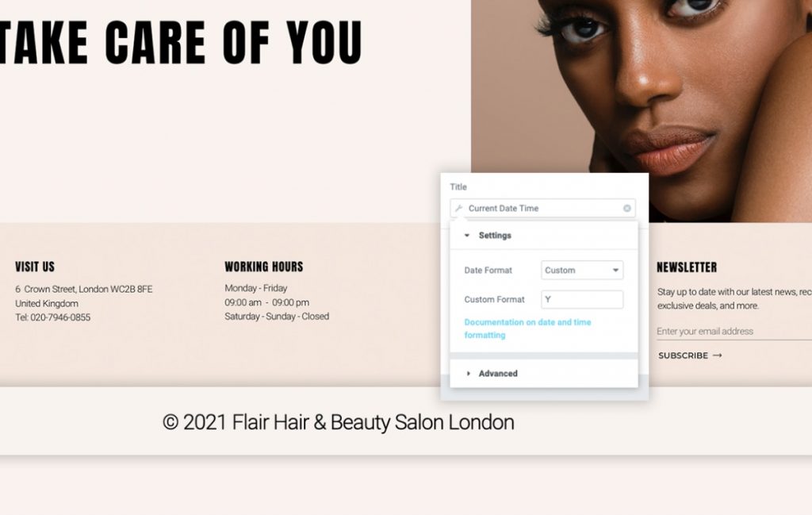Click the SUBSCRIBE button text
812x515 pixels.
click(683, 356)
